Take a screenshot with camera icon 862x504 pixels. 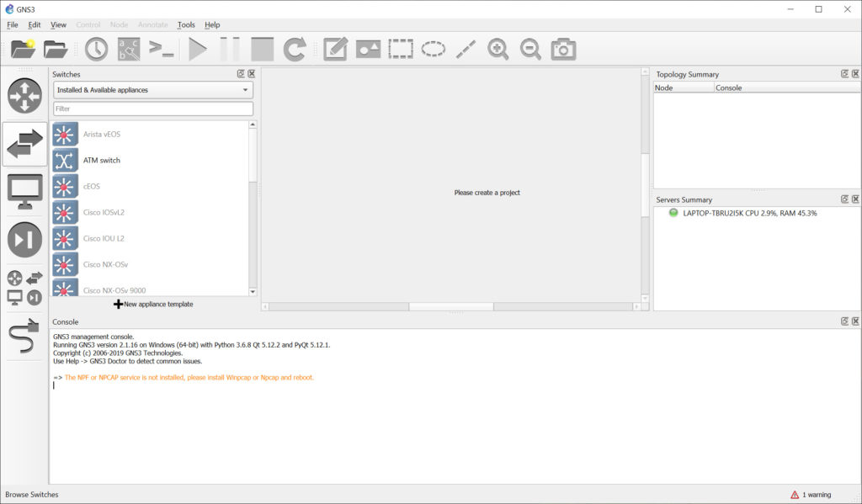click(x=563, y=50)
